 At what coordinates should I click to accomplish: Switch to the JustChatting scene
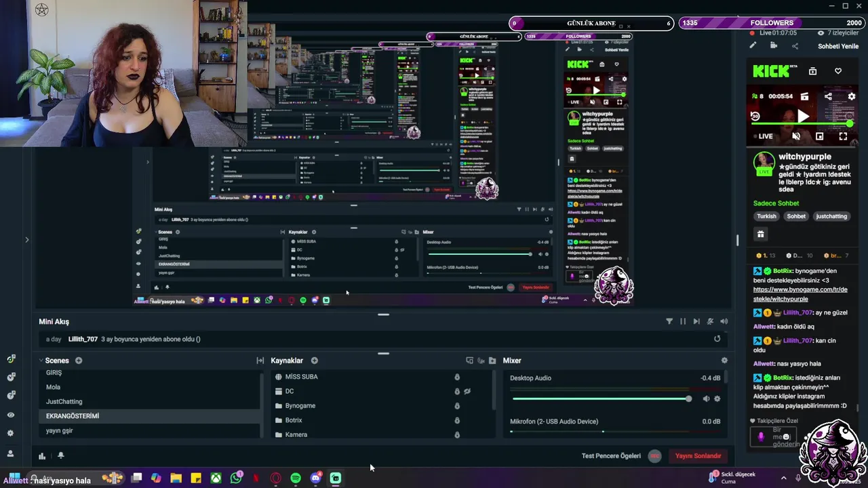click(x=64, y=401)
